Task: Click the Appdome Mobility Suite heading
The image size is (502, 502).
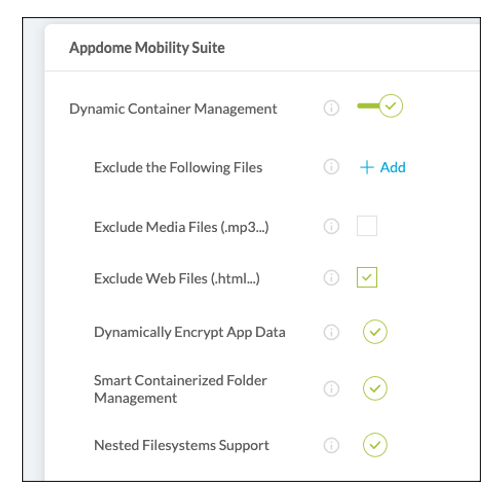Action: (x=147, y=48)
